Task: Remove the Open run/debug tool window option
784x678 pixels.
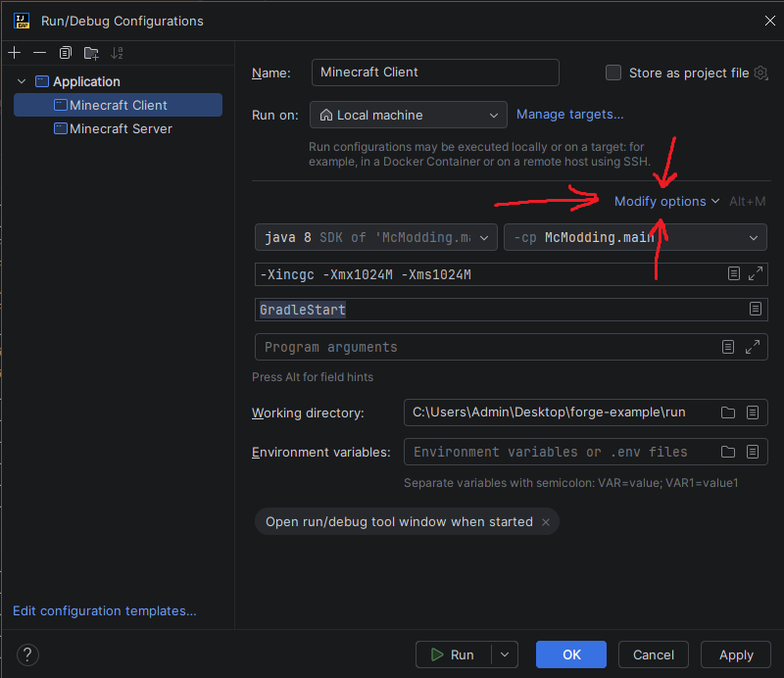Action: coord(546,522)
